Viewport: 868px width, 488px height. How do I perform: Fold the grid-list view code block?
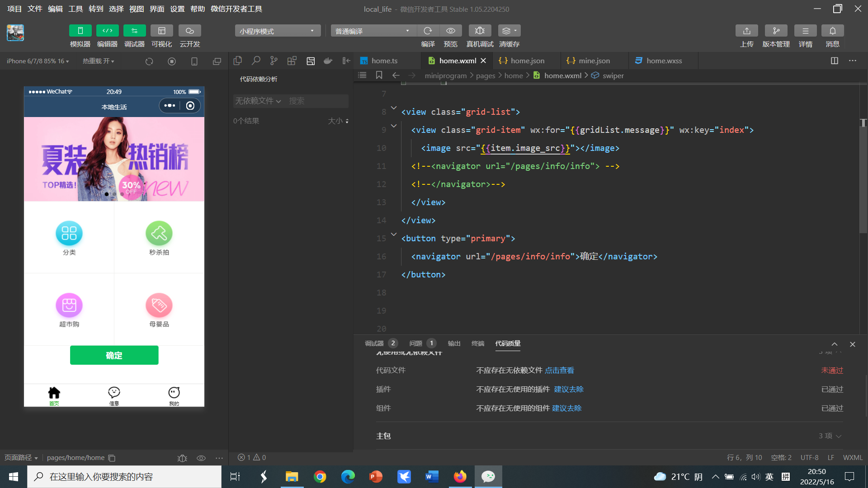coord(394,108)
